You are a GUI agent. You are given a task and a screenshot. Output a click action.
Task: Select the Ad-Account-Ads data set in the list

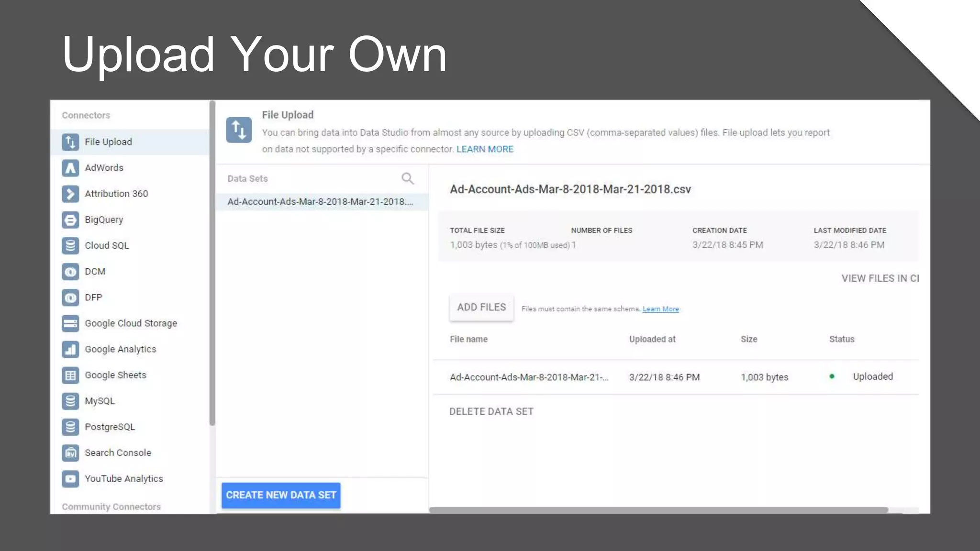pyautogui.click(x=320, y=202)
